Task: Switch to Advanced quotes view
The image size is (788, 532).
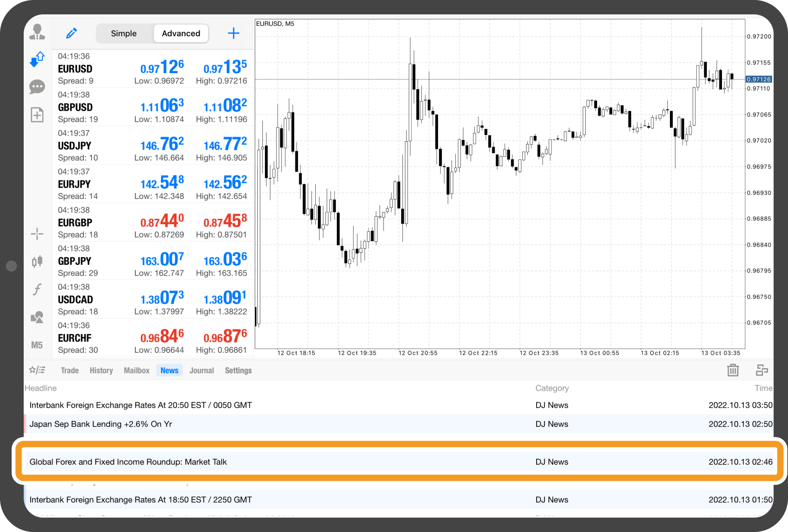Action: (x=181, y=33)
